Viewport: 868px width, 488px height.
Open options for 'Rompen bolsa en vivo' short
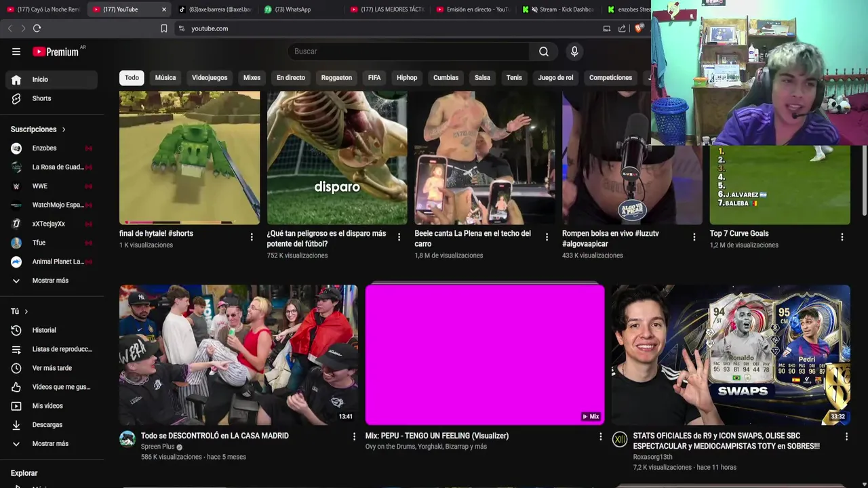coord(694,237)
